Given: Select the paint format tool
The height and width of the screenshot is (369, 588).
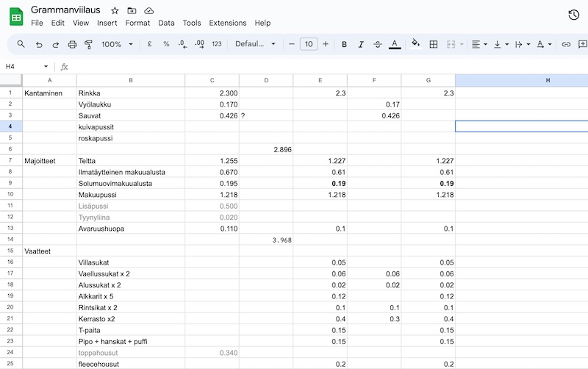Looking at the screenshot, I should coord(89,44).
